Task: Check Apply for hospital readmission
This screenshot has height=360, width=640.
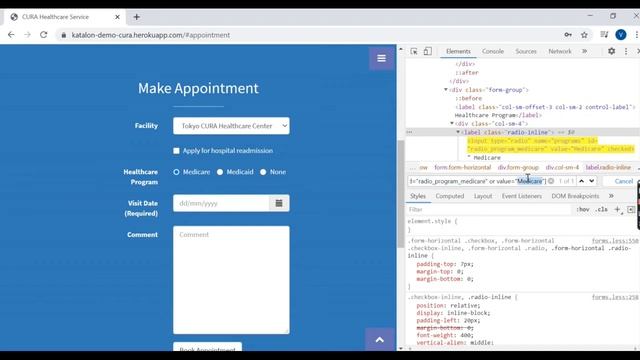Action: 176,151
